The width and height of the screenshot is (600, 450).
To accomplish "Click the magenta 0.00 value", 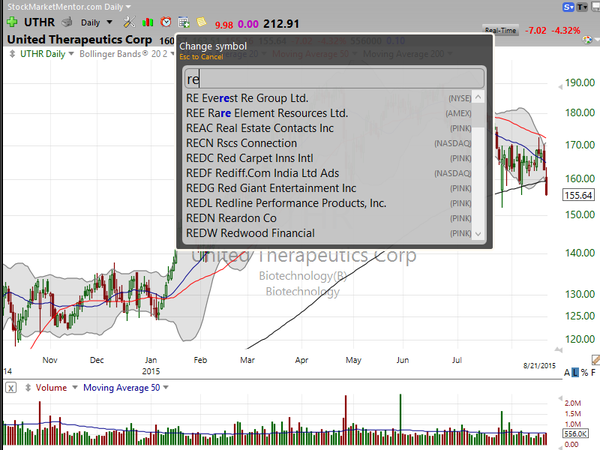I will click(x=248, y=24).
